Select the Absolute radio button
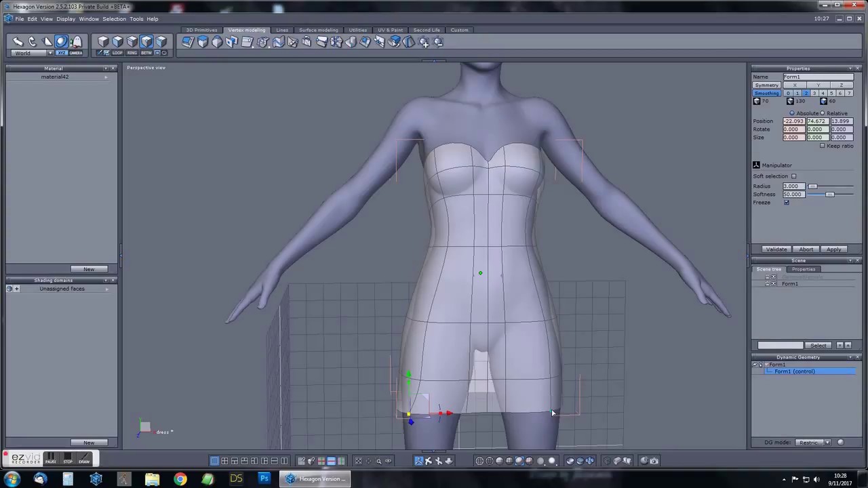868x488 pixels. 792,113
